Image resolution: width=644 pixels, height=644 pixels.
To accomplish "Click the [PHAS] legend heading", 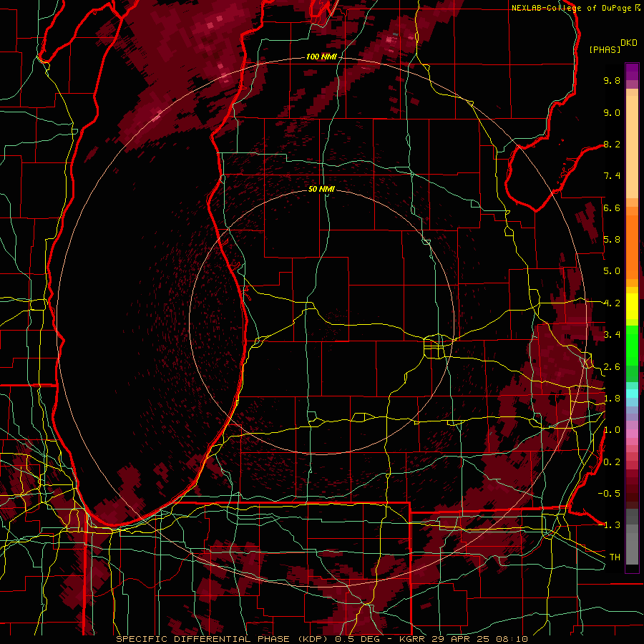I will coord(605,49).
